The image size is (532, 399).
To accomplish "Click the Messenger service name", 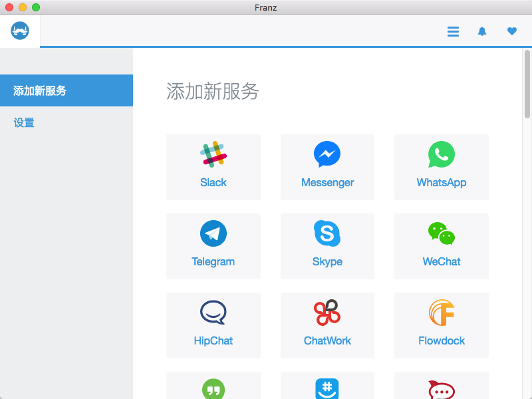I will pos(327,182).
